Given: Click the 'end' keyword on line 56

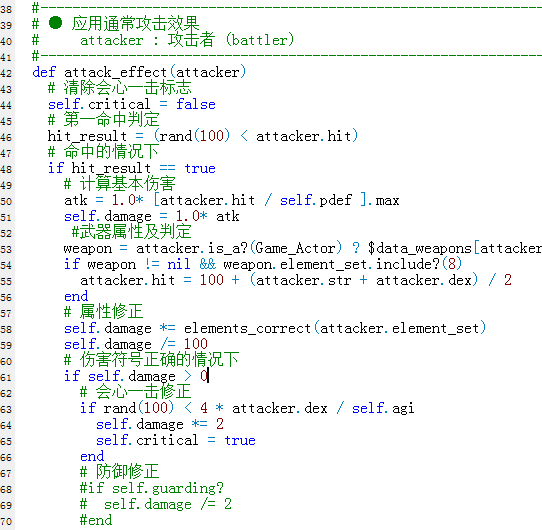Looking at the screenshot, I should [76, 296].
